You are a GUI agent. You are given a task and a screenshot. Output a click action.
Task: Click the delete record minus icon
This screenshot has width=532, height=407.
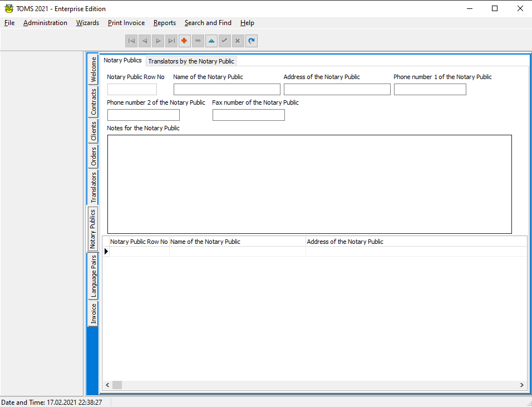coord(198,41)
